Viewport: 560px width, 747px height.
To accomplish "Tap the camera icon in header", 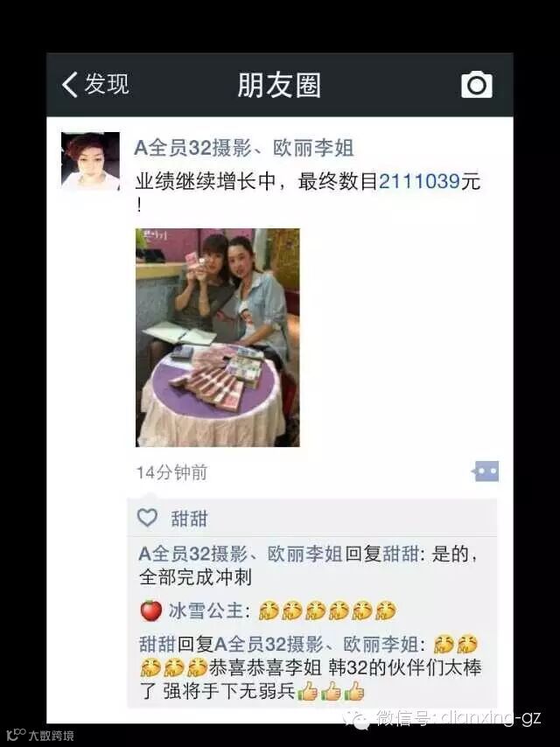I will tap(477, 85).
